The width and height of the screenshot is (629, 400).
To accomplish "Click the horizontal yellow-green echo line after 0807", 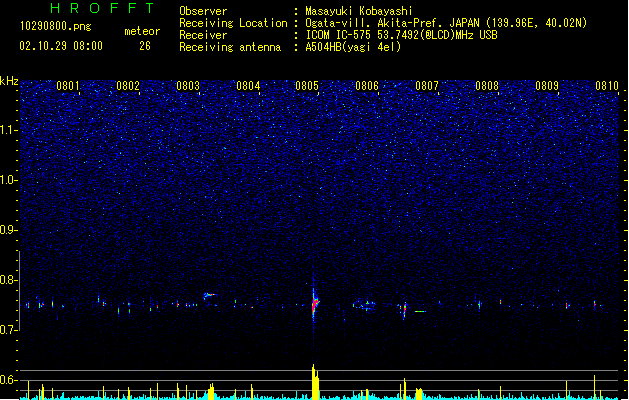I will pos(420,311).
